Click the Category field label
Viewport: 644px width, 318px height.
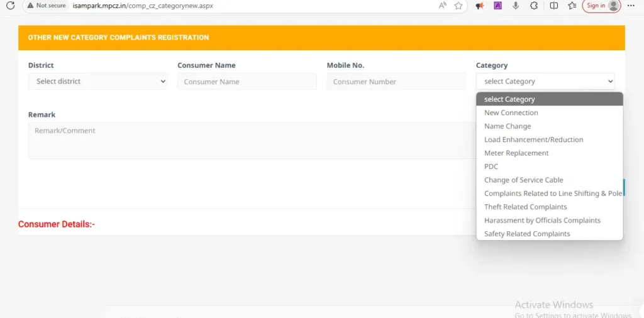tap(492, 65)
